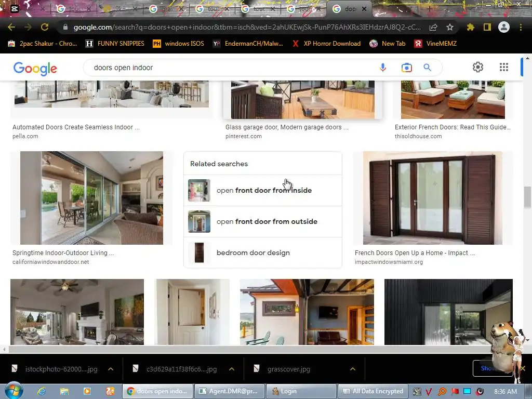Click the padlock site info icon
This screenshot has height=399, width=532.
65,27
